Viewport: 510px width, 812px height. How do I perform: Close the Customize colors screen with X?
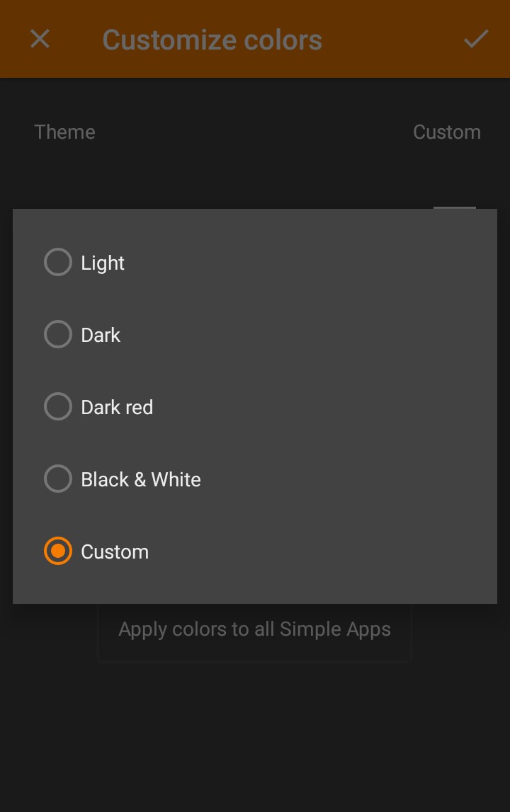40,39
